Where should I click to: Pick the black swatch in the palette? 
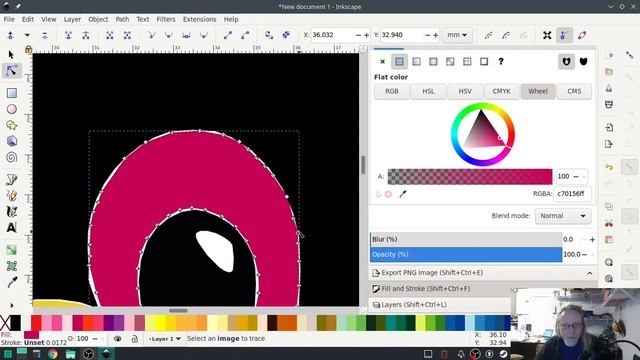pos(16,323)
